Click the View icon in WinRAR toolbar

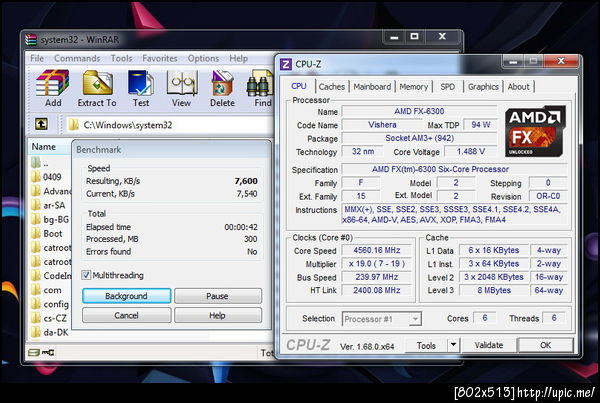[x=181, y=83]
